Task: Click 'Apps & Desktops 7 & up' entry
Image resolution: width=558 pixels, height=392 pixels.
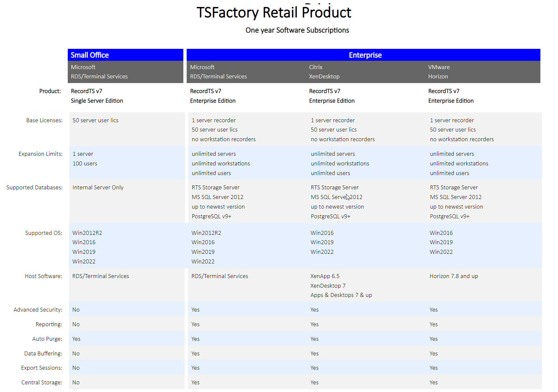Action: tap(341, 295)
